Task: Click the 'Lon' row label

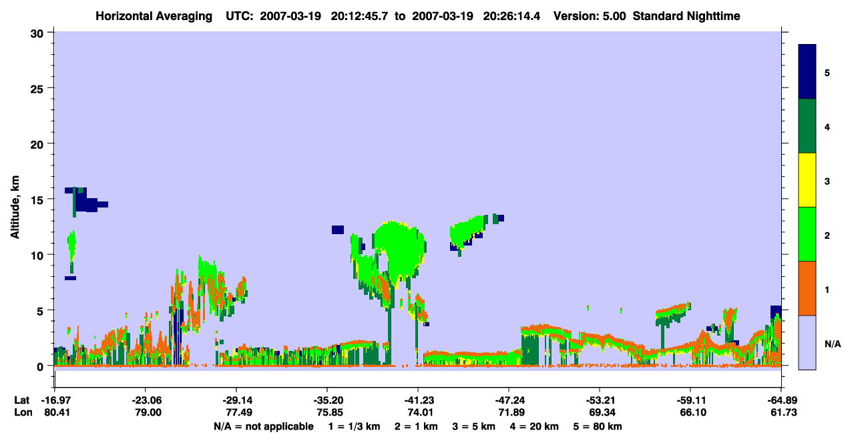Action: pyautogui.click(x=22, y=413)
